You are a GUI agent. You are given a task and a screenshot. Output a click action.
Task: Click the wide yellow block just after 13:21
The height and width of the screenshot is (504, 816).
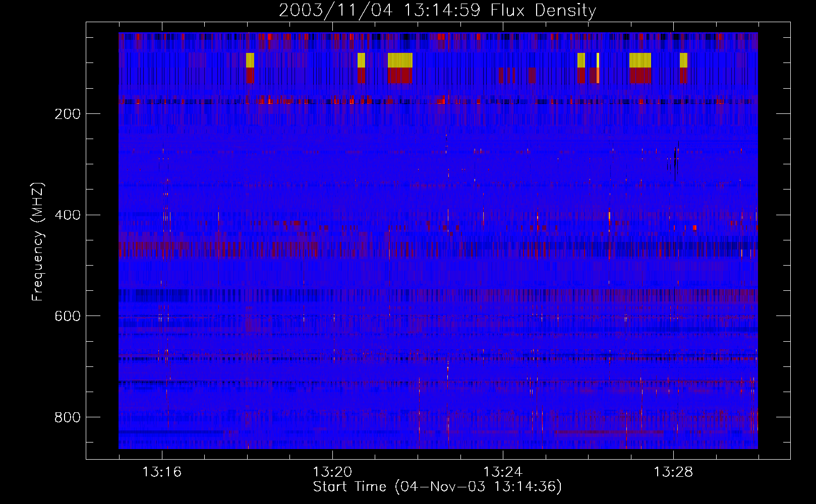[x=400, y=60]
